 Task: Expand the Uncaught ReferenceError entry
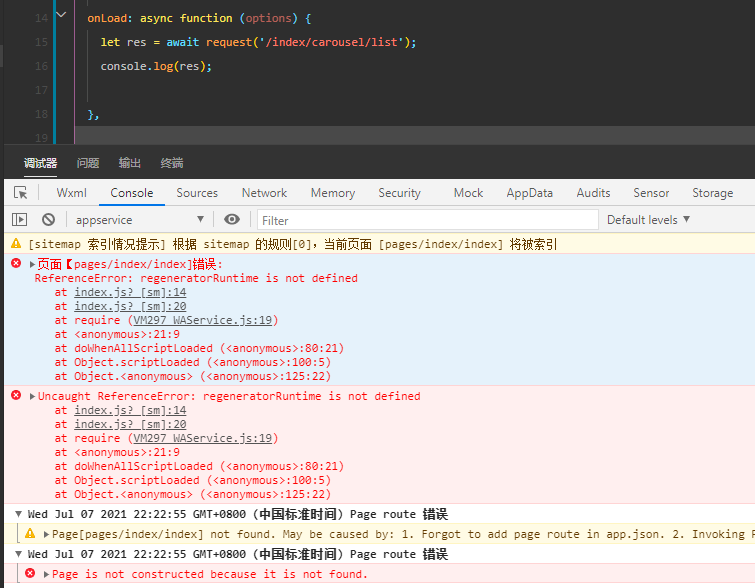pos(32,396)
